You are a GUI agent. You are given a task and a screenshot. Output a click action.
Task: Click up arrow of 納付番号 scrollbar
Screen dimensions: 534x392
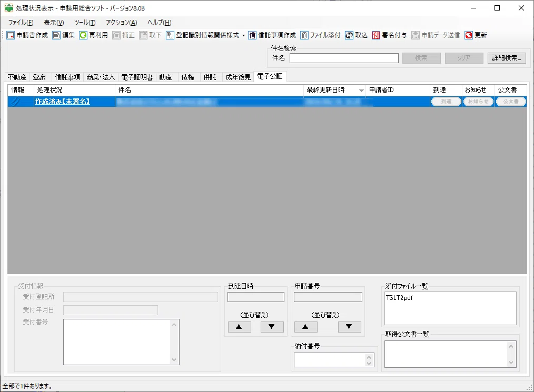pyautogui.click(x=369, y=357)
